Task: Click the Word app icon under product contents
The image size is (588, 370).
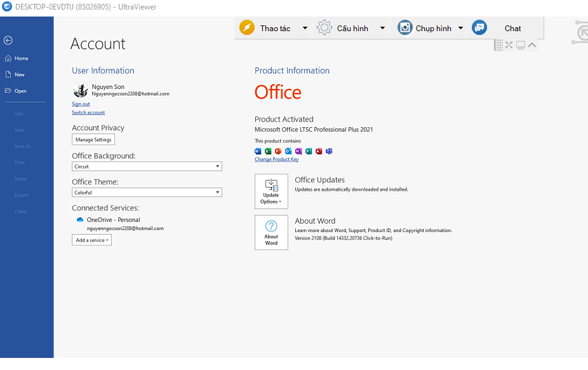Action: tap(258, 151)
